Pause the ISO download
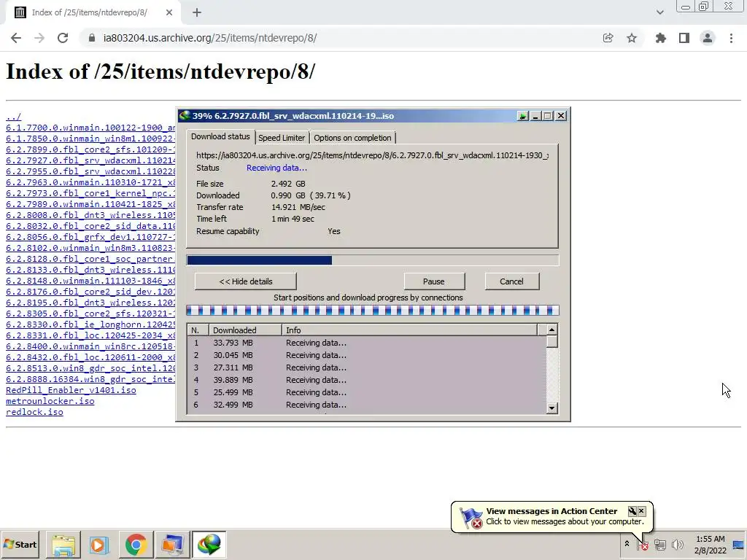The height and width of the screenshot is (560, 747). click(434, 281)
